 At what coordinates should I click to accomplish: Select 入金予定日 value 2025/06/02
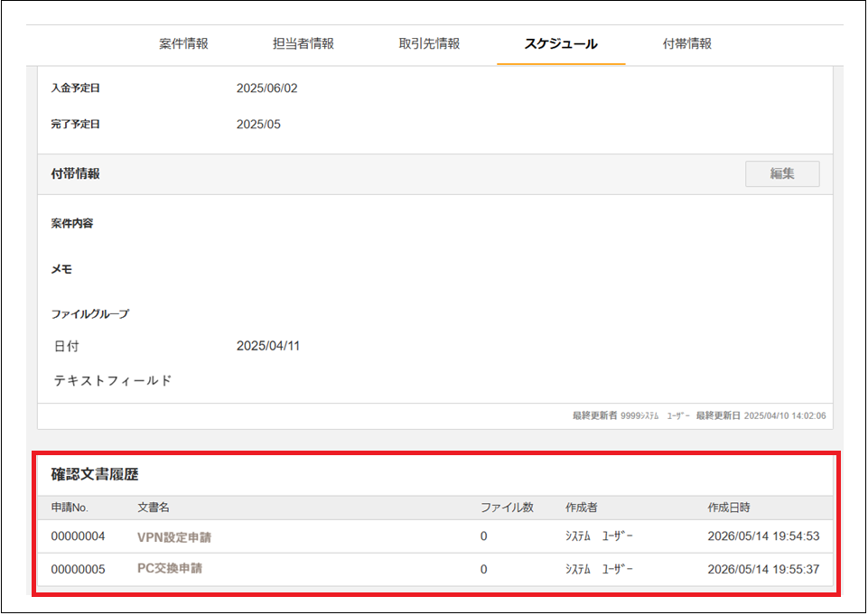tap(266, 89)
